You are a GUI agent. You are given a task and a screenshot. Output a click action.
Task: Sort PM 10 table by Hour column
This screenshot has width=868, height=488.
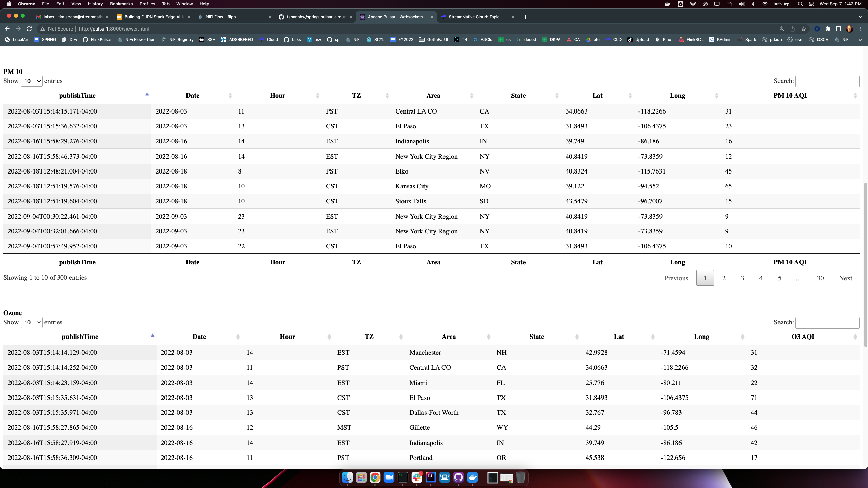point(277,96)
